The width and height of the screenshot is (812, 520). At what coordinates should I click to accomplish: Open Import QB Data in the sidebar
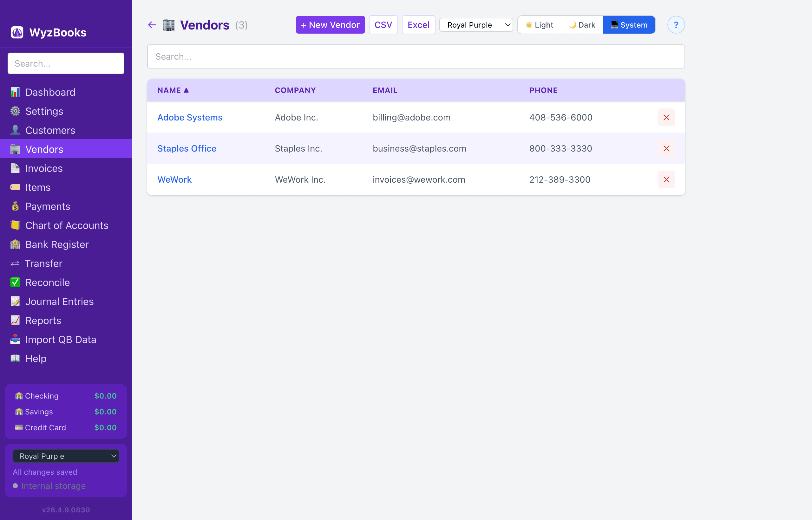61,340
